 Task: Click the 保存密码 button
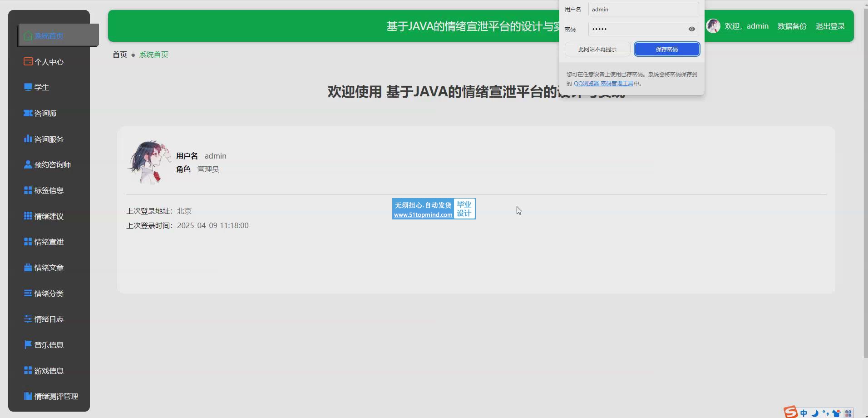[666, 49]
